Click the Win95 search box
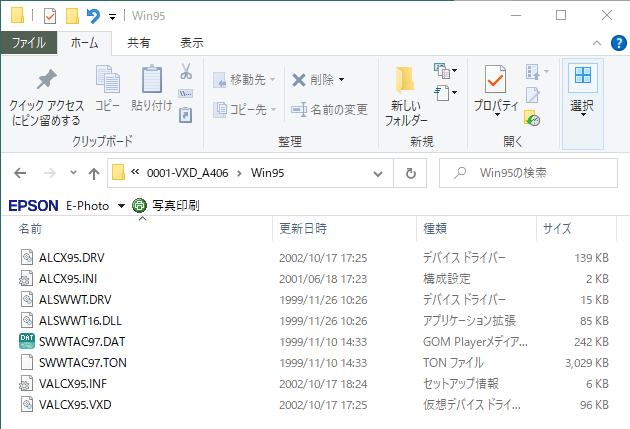The height and width of the screenshot is (429, 630). (528, 173)
